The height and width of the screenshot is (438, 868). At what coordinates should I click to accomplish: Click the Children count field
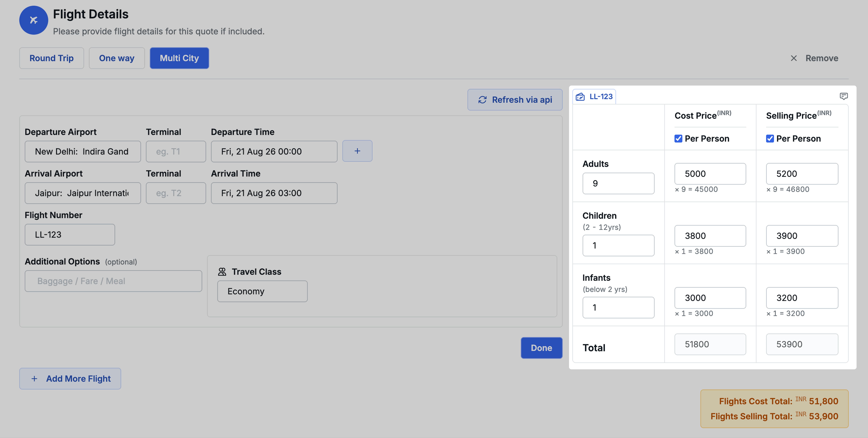coord(619,245)
